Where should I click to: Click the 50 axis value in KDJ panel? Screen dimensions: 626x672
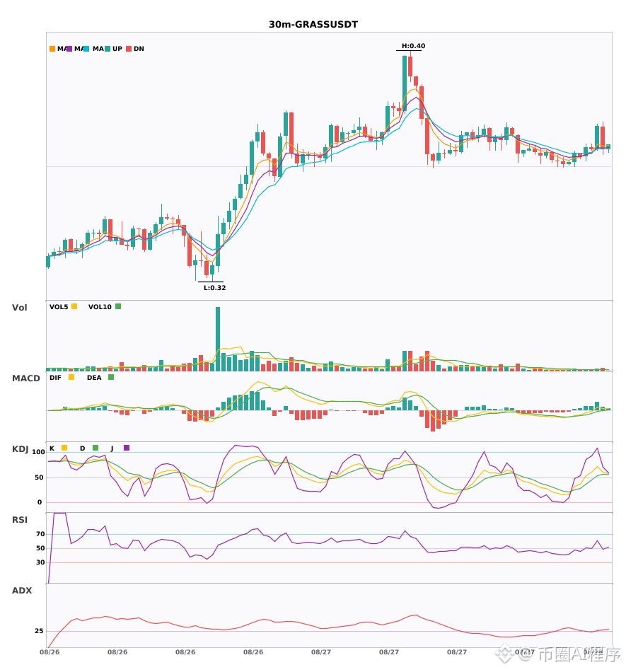click(40, 477)
